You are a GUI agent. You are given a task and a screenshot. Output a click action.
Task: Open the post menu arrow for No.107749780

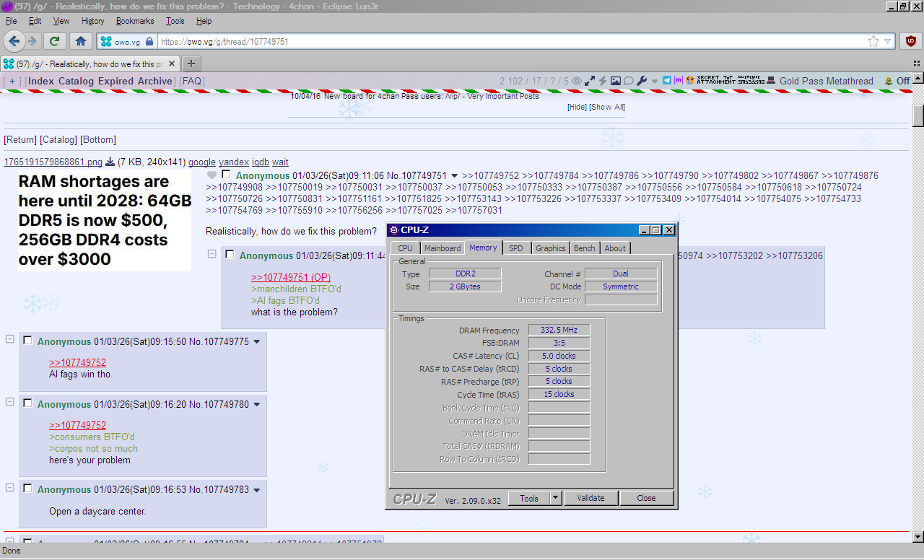click(256, 405)
